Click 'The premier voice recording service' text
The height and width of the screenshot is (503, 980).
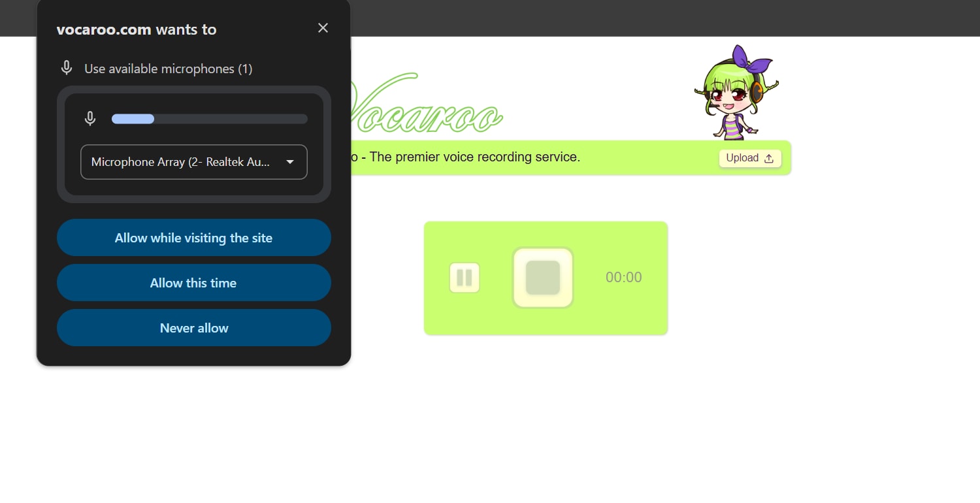(475, 157)
